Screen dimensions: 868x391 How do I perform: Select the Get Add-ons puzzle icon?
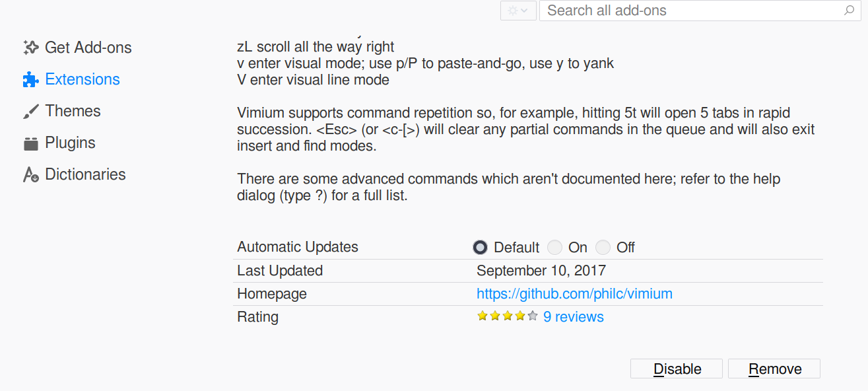coord(30,47)
